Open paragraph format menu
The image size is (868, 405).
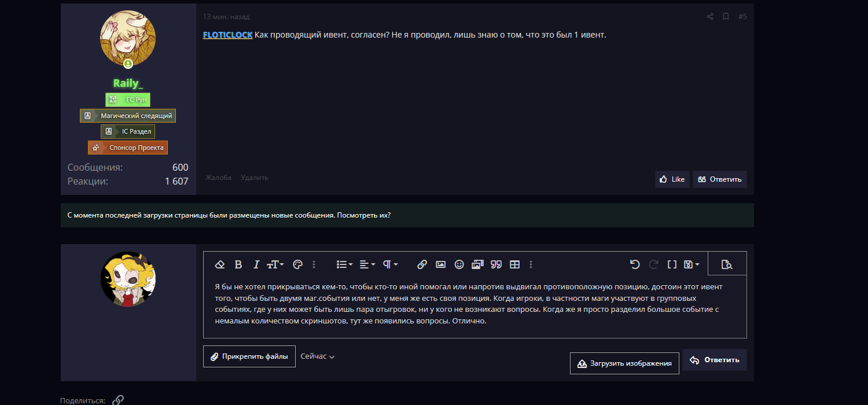coord(390,264)
